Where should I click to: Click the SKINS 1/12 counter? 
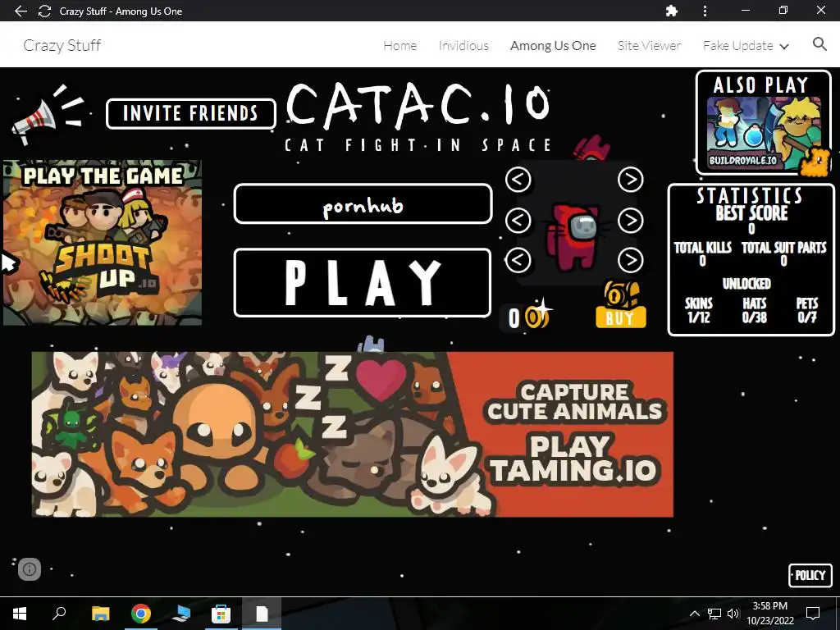point(699,310)
